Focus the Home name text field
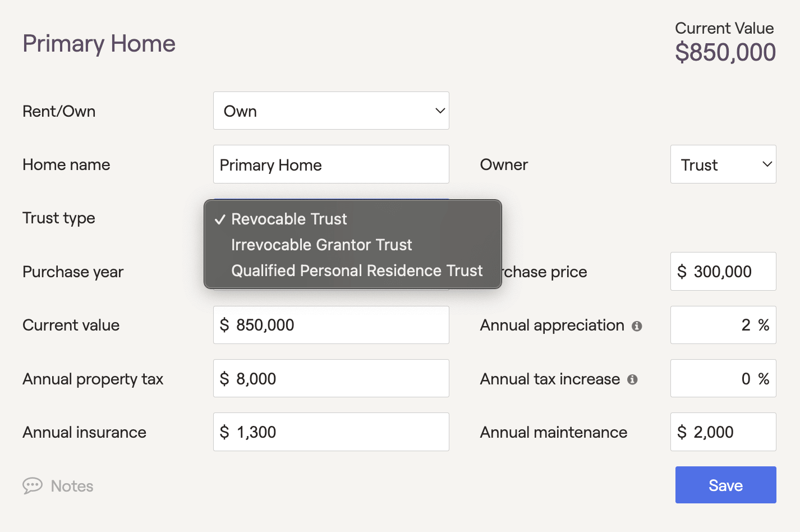This screenshot has height=532, width=800. 331,164
